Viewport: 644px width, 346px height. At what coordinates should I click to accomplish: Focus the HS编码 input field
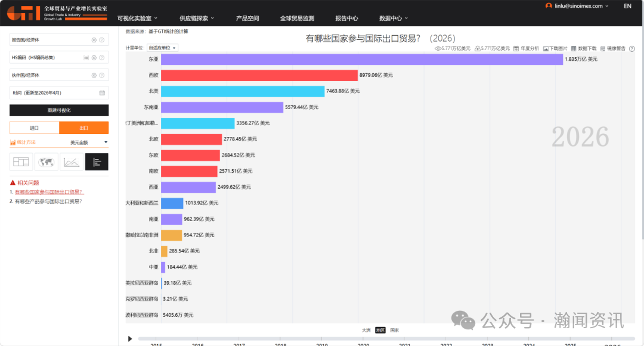pyautogui.click(x=59, y=58)
